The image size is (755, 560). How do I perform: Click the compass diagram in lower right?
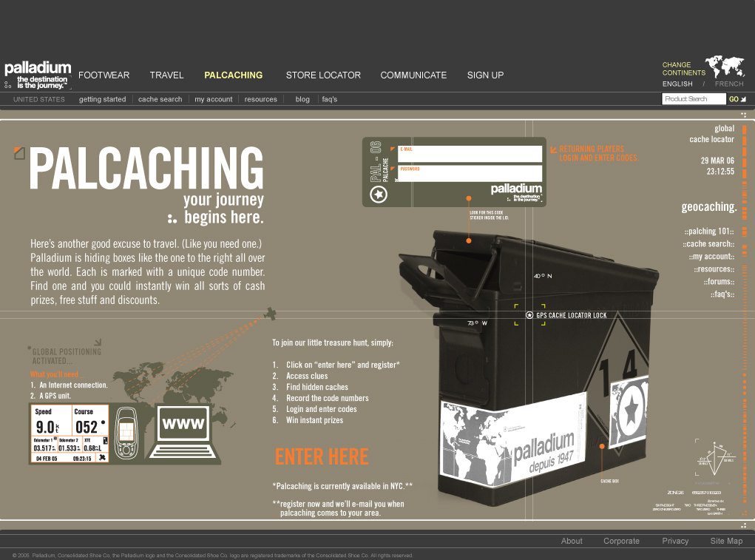pos(716,458)
